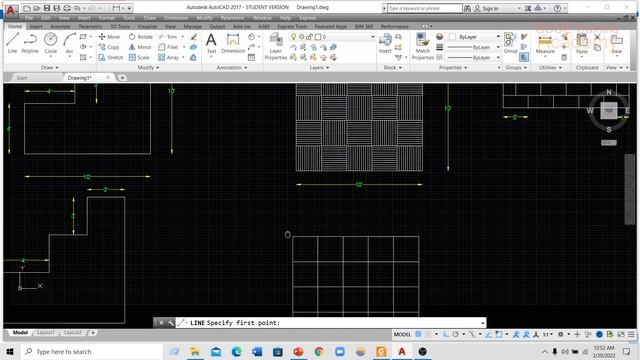This screenshot has width=640, height=360.
Task: Click the LINE command line input
Action: [331, 323]
